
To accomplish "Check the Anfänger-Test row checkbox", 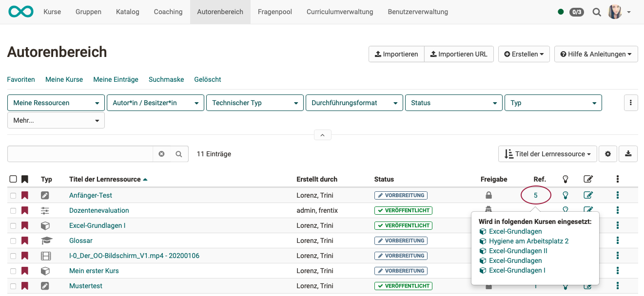I will [13, 195].
